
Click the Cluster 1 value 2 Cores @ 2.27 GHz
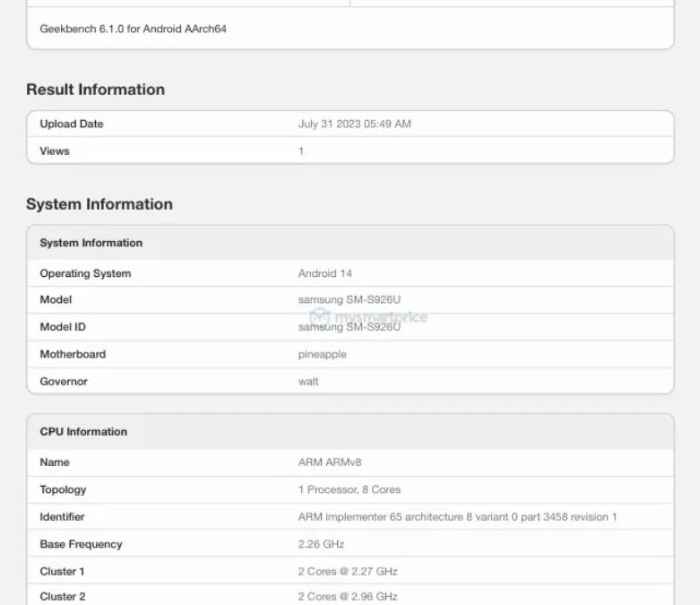[x=347, y=571]
